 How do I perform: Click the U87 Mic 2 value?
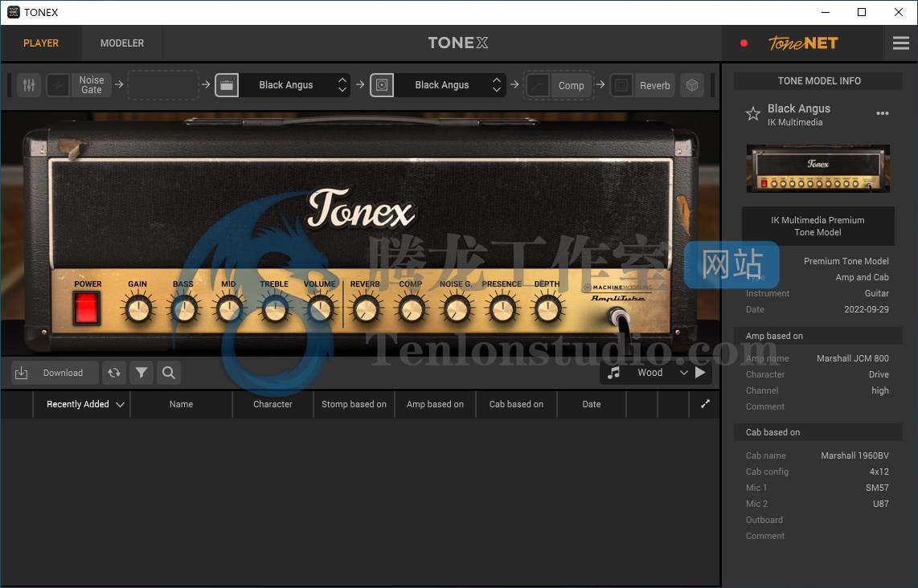pyautogui.click(x=880, y=504)
